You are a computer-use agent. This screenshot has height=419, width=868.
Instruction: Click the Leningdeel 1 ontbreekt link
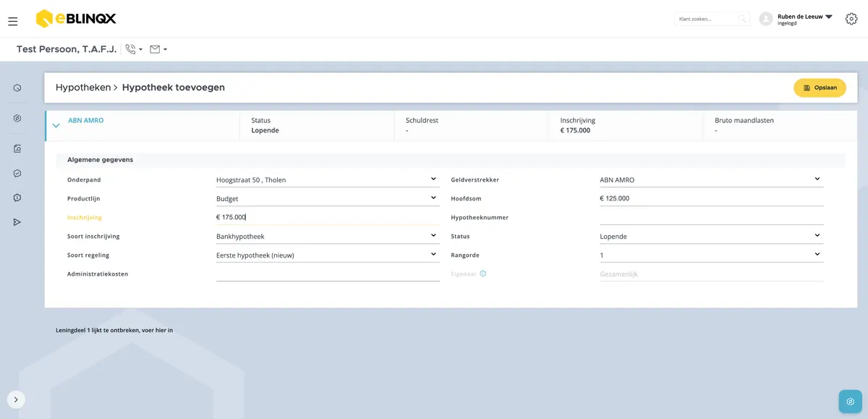(x=114, y=330)
